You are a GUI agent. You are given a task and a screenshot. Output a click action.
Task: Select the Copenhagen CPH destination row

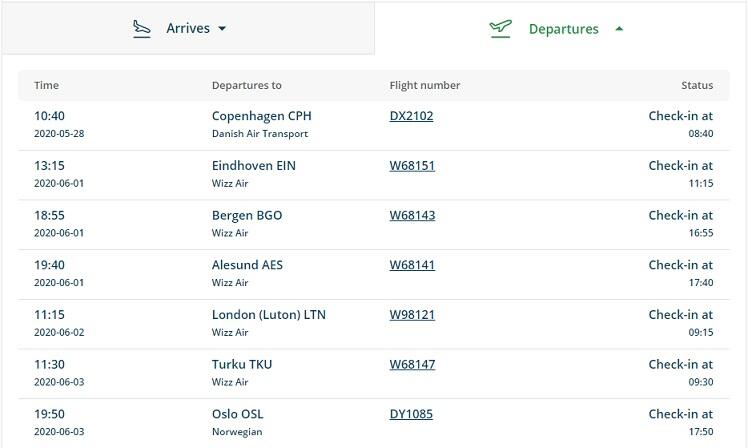click(x=374, y=125)
